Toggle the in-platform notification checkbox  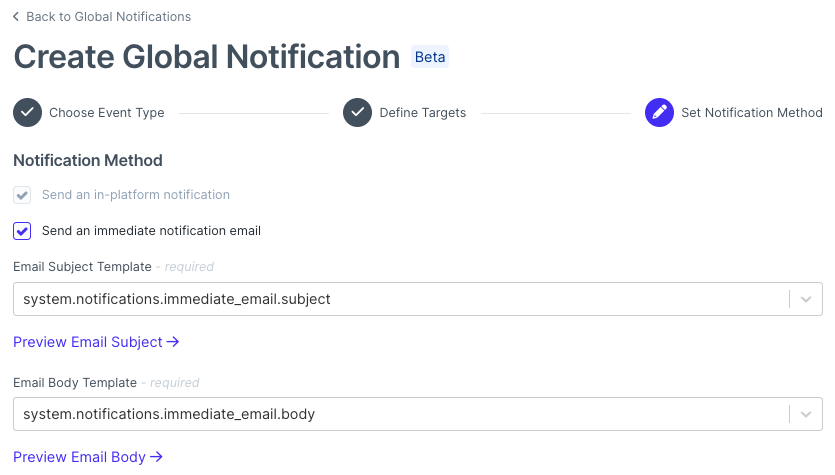[x=22, y=195]
